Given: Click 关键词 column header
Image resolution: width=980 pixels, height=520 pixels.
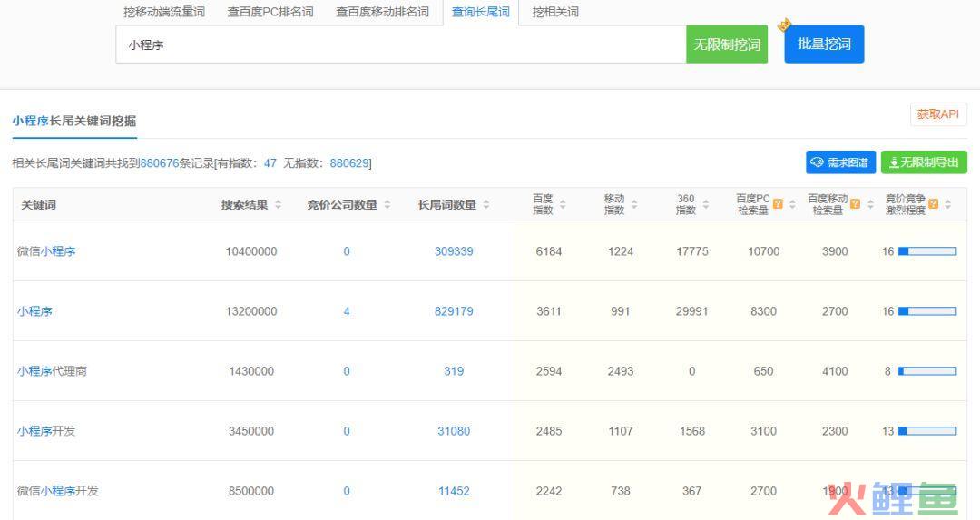Looking at the screenshot, I should 39,205.
